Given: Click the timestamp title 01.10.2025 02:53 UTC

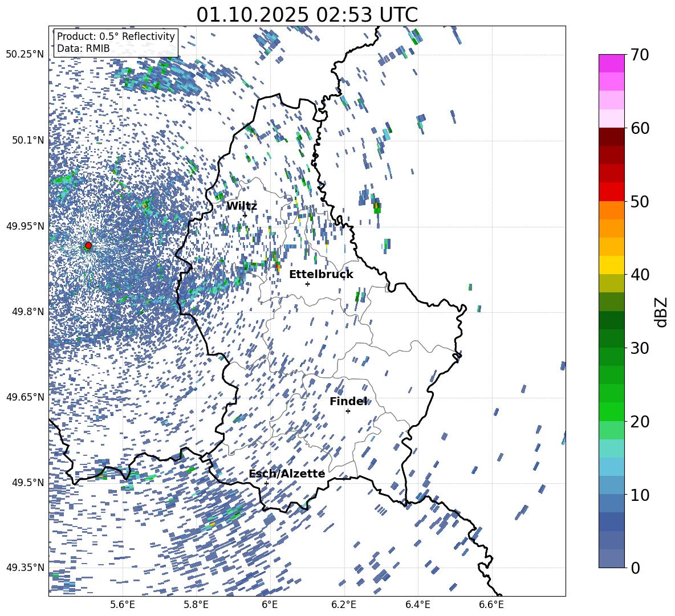Looking at the screenshot, I should coord(307,15).
